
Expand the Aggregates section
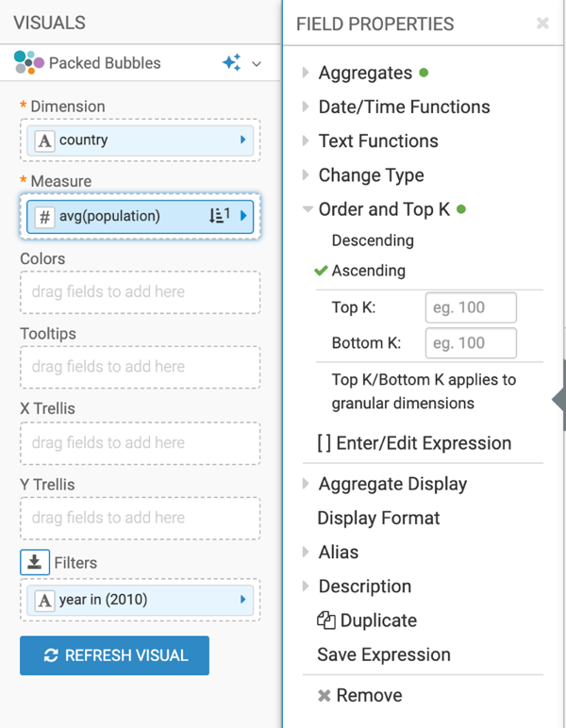pyautogui.click(x=365, y=73)
